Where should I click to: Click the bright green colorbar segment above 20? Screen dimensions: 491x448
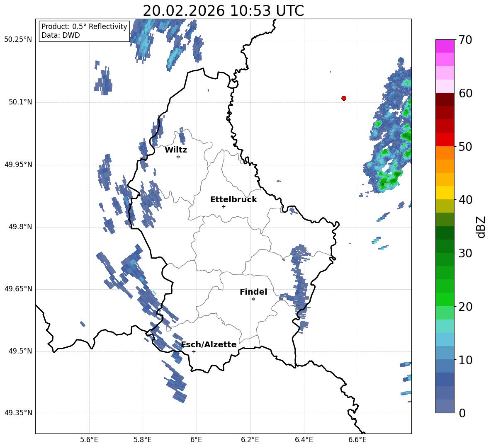(x=445, y=299)
